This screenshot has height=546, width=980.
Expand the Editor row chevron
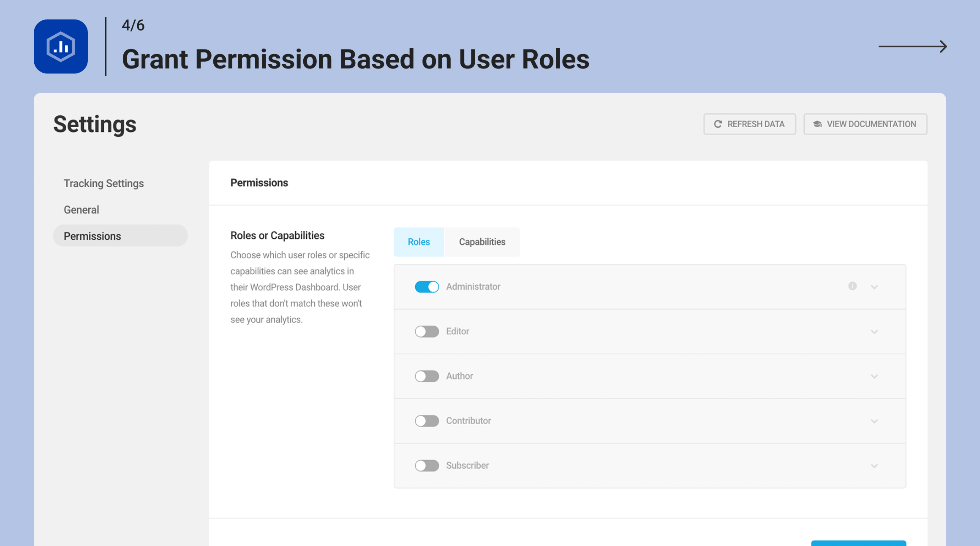point(874,332)
